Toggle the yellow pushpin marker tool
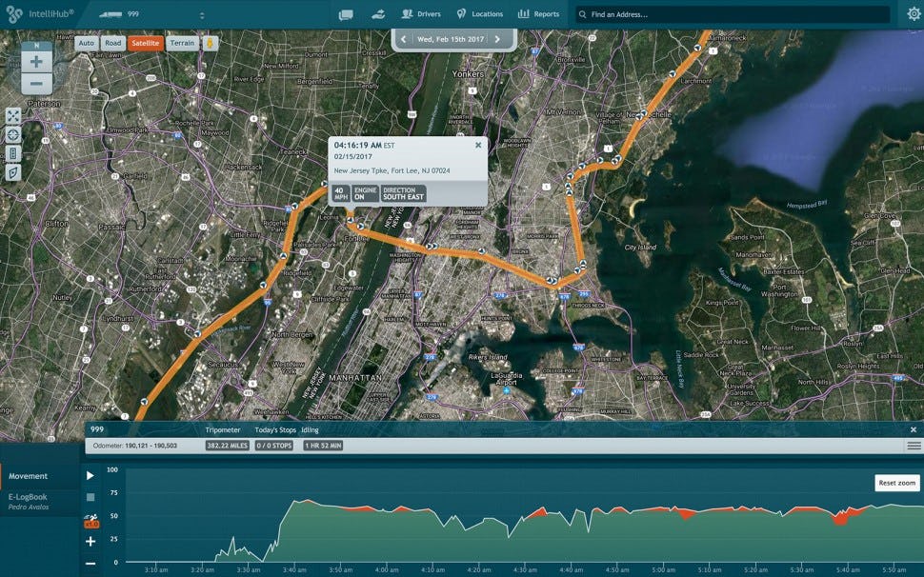The height and width of the screenshot is (577, 924). (x=210, y=43)
